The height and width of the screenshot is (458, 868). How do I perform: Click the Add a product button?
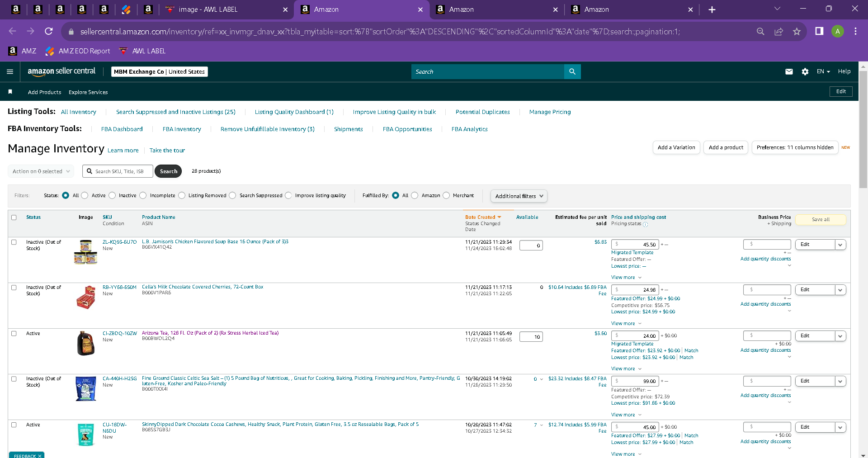point(726,147)
